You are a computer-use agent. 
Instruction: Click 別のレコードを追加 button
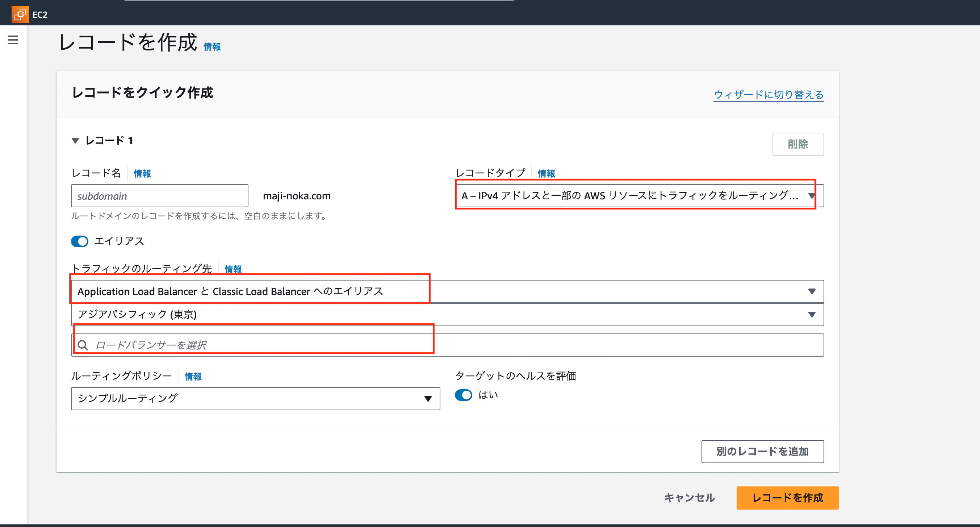pos(763,452)
